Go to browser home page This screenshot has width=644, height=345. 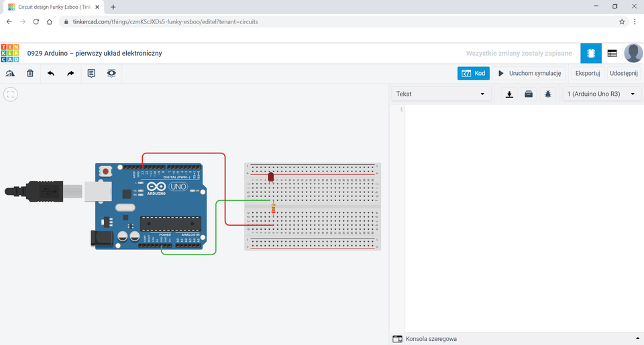point(49,21)
